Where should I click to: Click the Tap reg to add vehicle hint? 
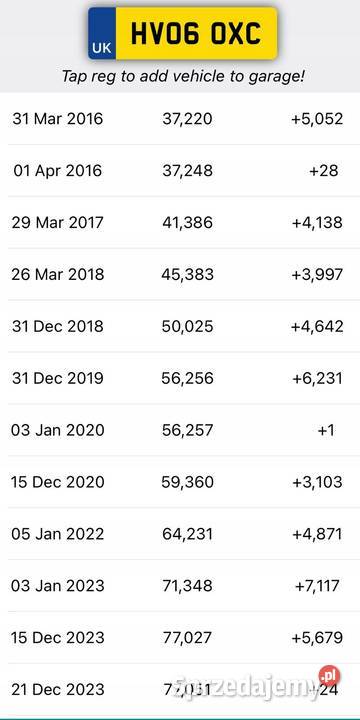tap(183, 76)
